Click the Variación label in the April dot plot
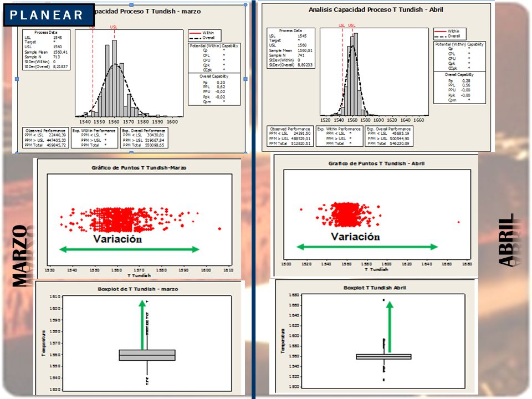Viewport: 532px width, 399px height. [x=355, y=237]
